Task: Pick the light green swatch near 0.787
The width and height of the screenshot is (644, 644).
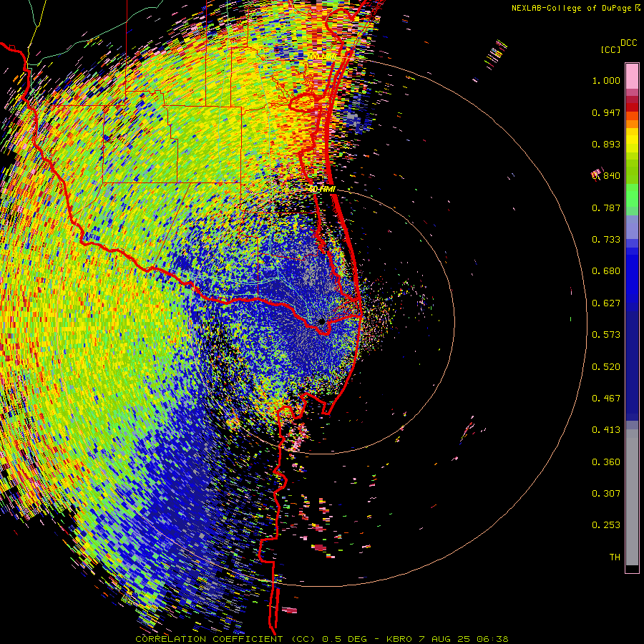Action: point(632,200)
